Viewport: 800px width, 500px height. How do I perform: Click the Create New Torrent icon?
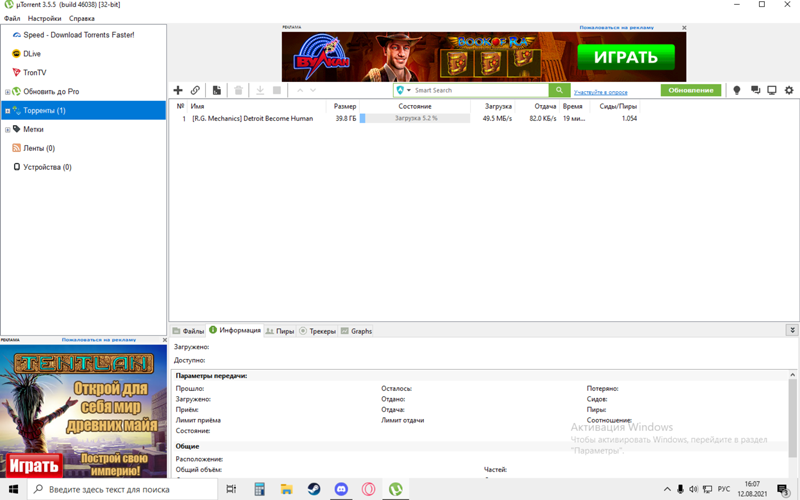(217, 90)
